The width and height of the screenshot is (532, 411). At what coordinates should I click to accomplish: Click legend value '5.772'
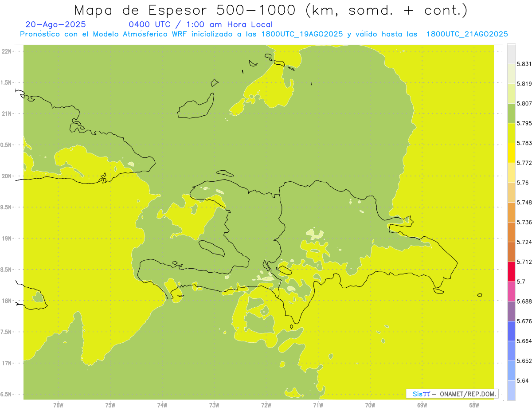click(x=524, y=163)
